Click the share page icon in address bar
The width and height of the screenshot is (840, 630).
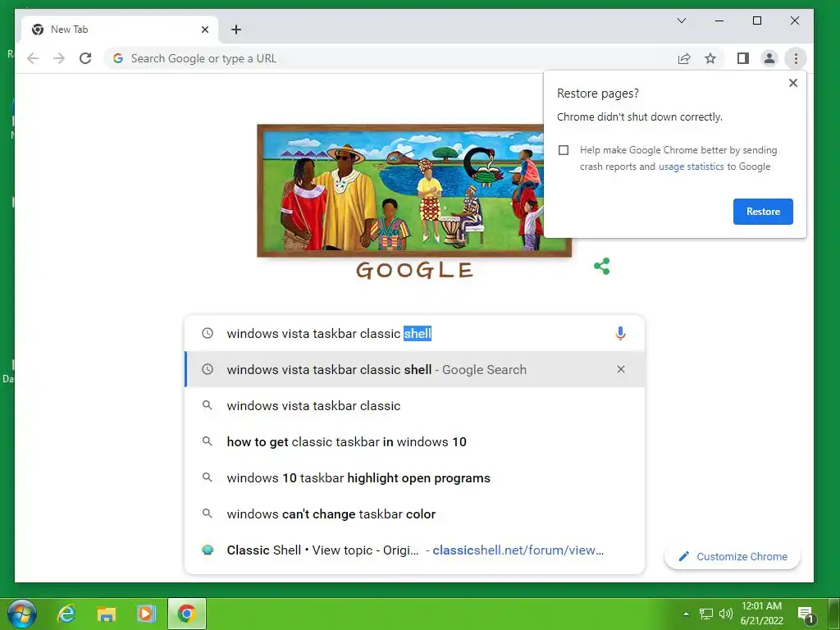[684, 58]
